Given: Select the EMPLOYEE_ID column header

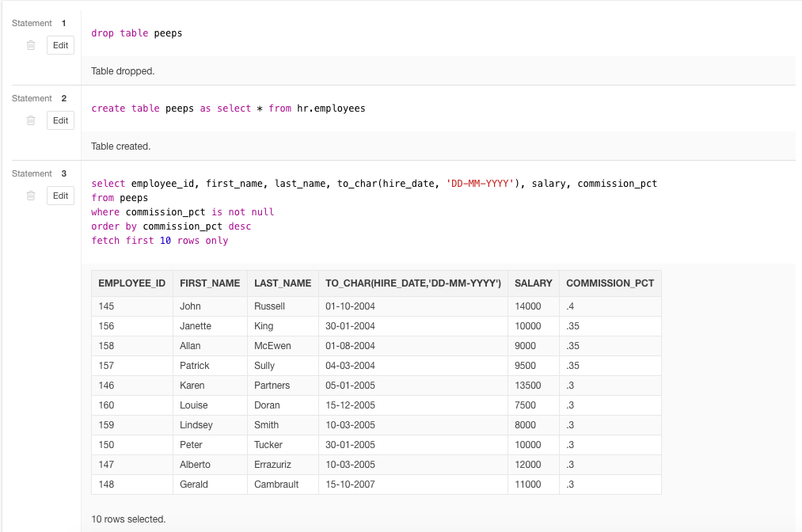Looking at the screenshot, I should pyautogui.click(x=132, y=283).
